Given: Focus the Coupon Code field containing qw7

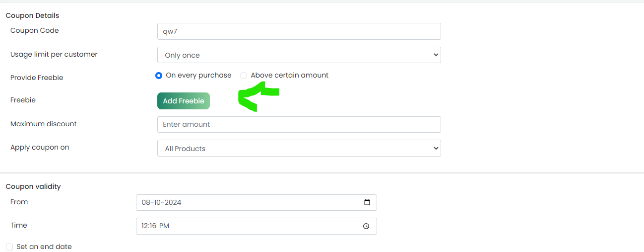Looking at the screenshot, I should 299,31.
